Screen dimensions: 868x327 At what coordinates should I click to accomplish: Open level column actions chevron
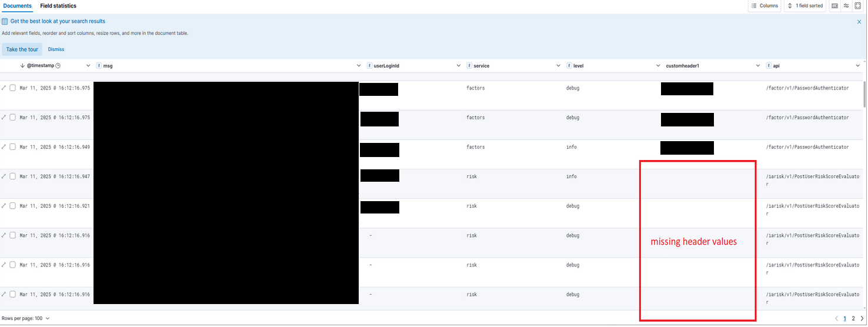click(659, 66)
